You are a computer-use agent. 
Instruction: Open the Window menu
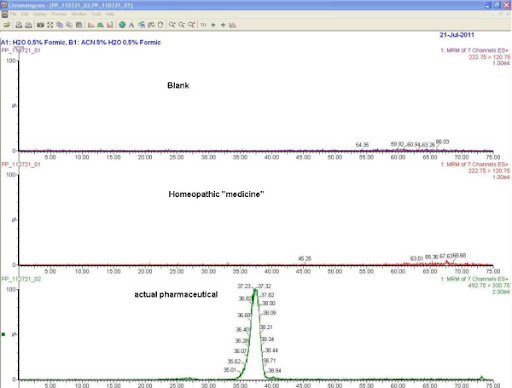(x=79, y=14)
